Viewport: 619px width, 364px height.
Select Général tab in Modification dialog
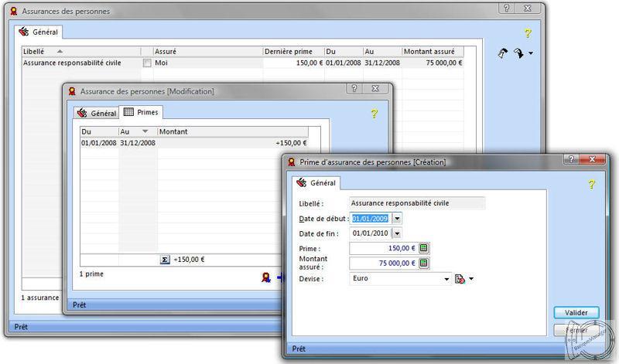pos(97,113)
